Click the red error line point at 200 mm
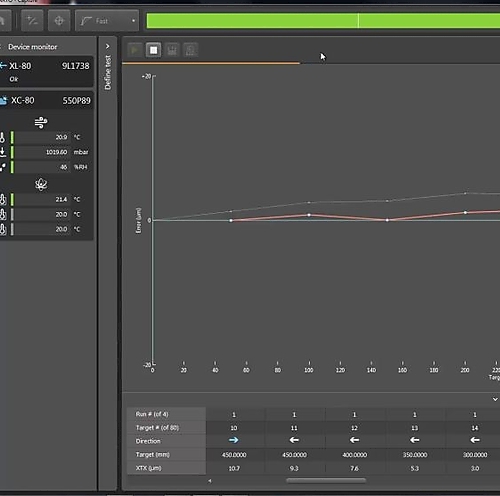Viewport: 500px width, 496px height. (465, 212)
